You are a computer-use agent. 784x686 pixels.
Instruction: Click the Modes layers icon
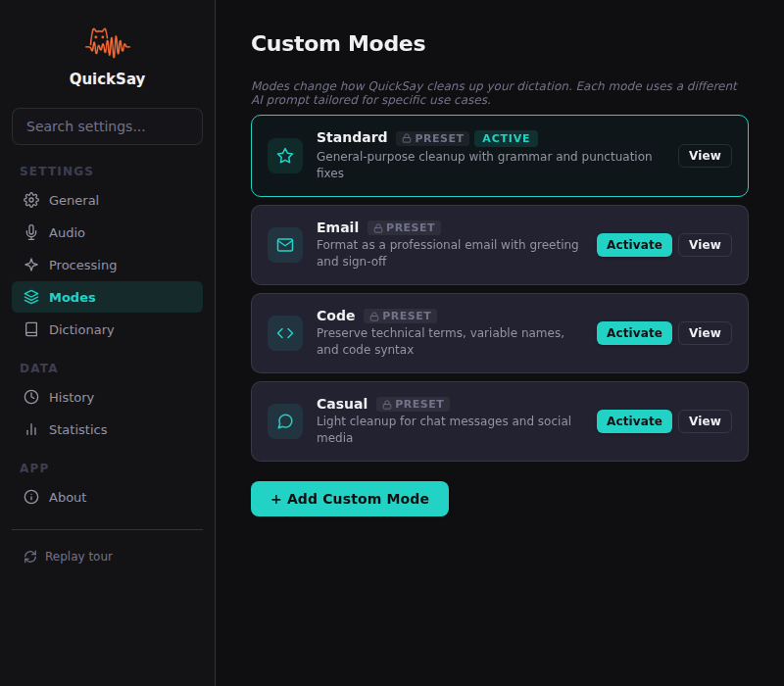click(31, 297)
